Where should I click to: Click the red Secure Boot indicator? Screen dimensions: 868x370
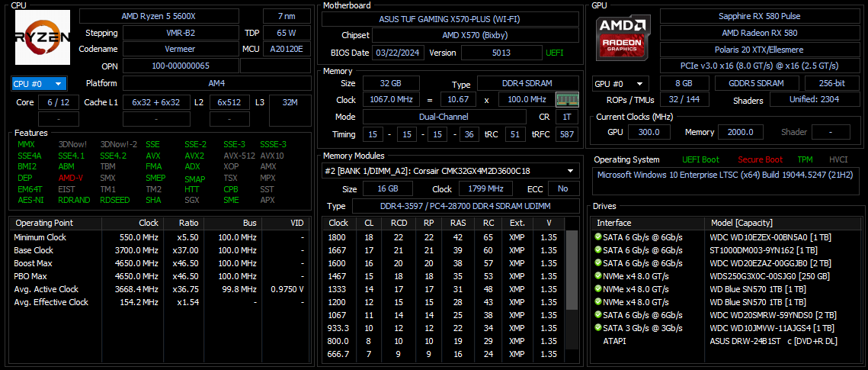click(x=761, y=159)
